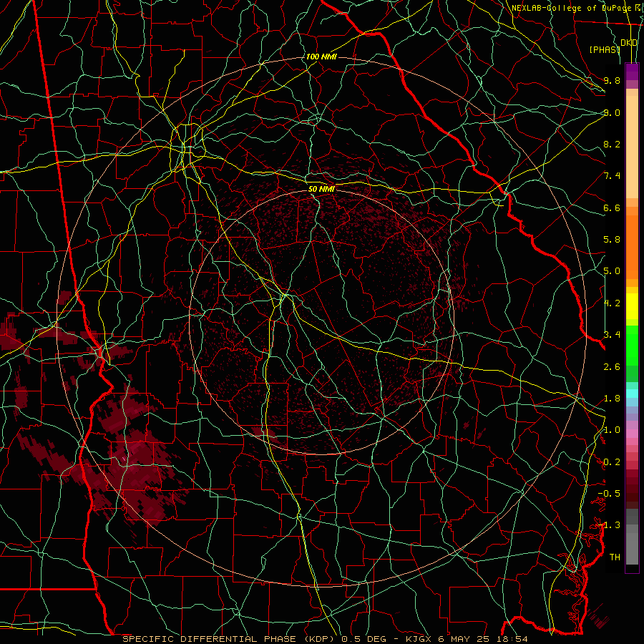Click the TH threshold label on legend
644x644 pixels.
coord(615,557)
